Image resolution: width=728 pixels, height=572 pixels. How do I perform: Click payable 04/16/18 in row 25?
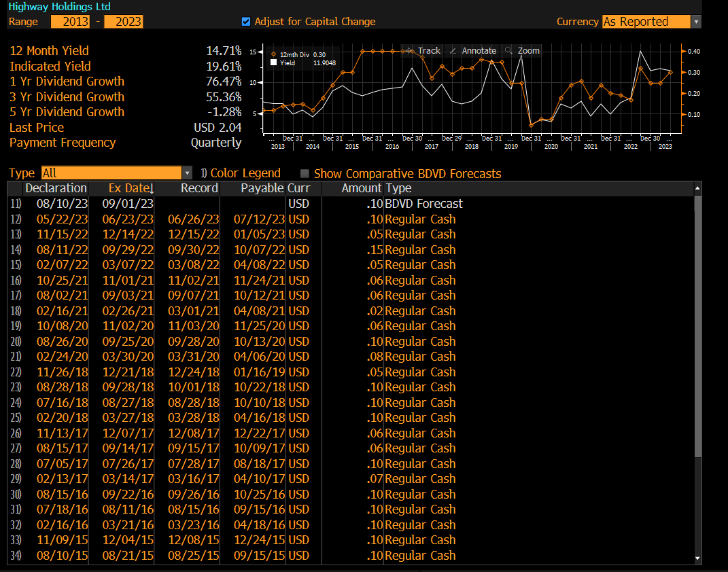pos(259,418)
